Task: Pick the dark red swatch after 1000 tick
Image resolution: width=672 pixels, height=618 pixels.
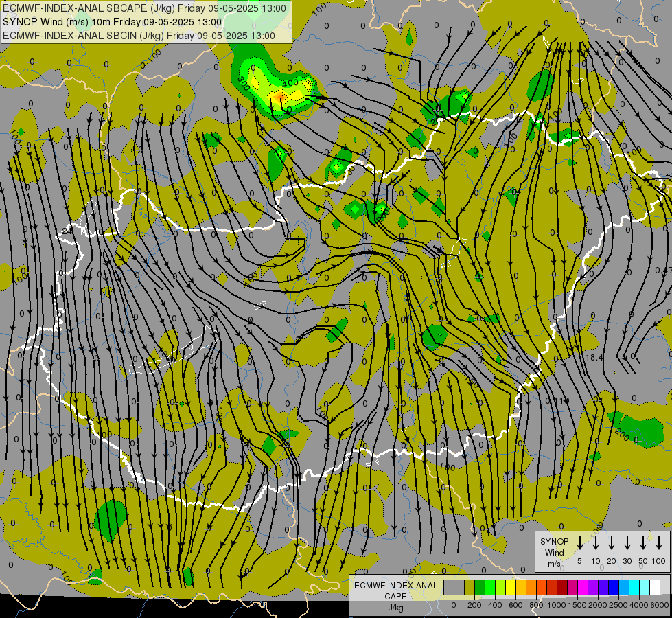Action: pos(562,588)
